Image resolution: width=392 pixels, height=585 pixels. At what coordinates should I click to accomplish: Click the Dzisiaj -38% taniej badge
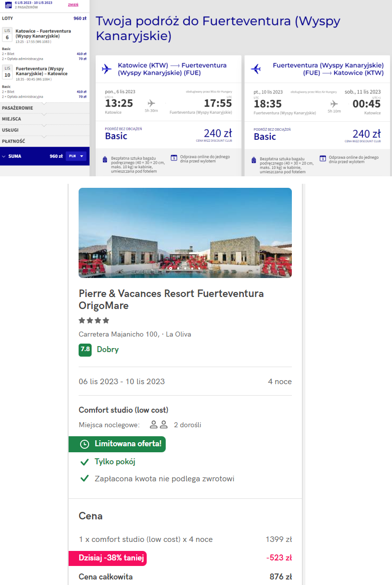coord(107,558)
